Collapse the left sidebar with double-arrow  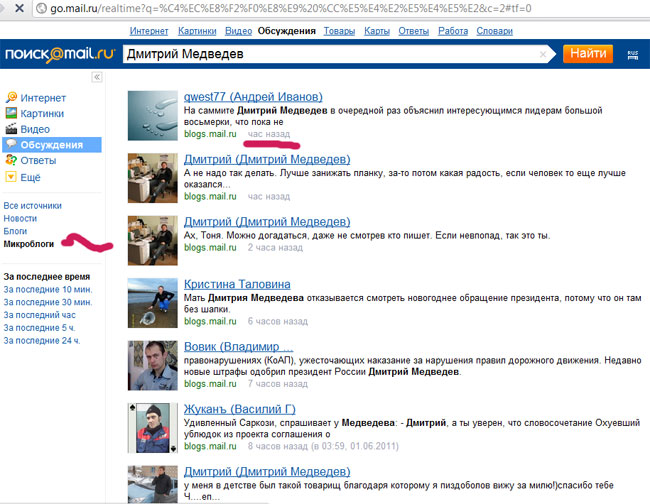96,77
